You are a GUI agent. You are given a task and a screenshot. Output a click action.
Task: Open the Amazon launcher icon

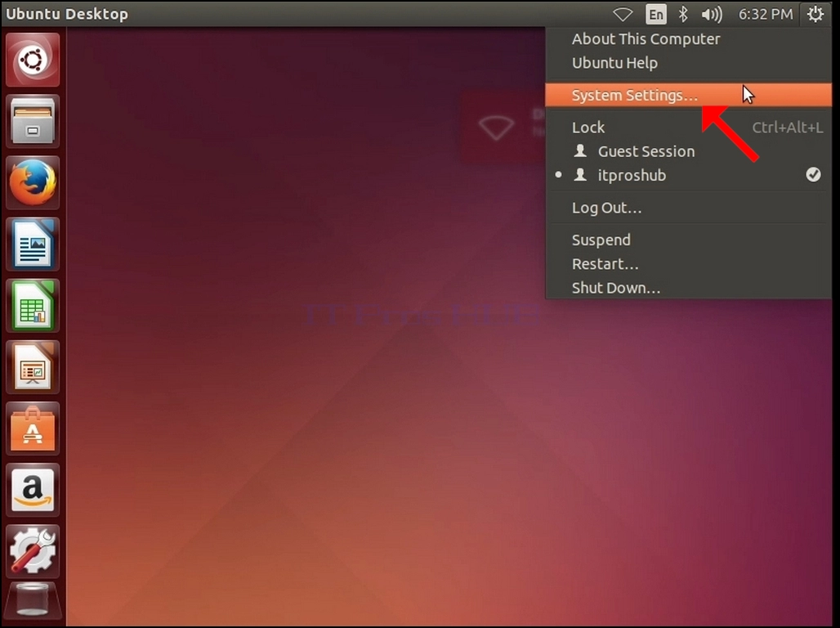pyautogui.click(x=33, y=490)
